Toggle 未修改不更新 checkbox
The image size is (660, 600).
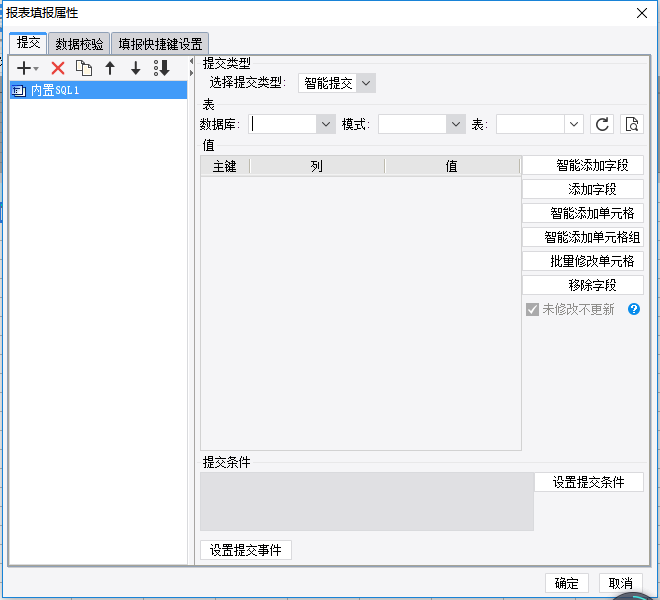pyautogui.click(x=532, y=309)
